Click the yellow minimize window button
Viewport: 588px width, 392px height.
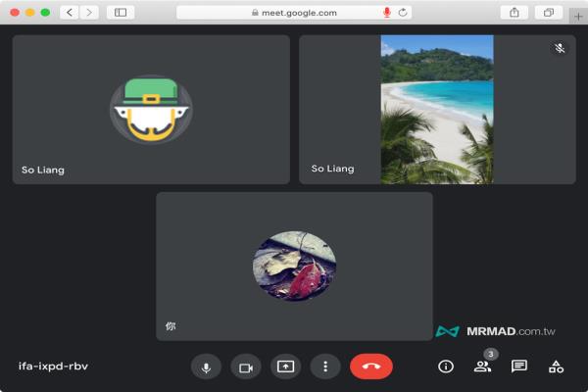(x=30, y=13)
